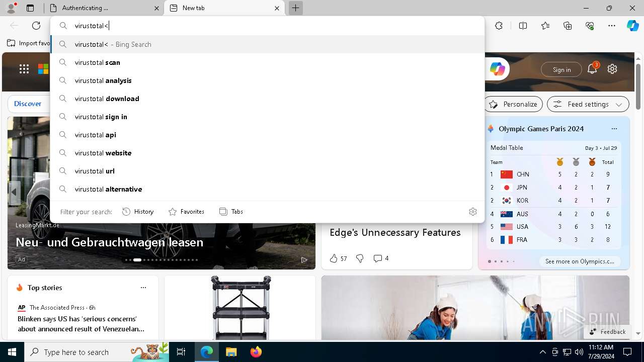Dislike the Edge's Unnecessary Features story
644x362 pixels.
[360, 258]
